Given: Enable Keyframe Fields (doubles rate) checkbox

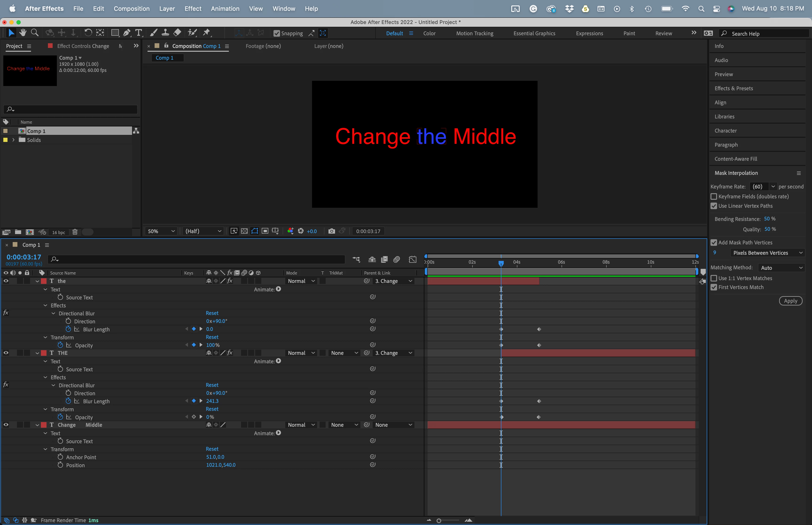Looking at the screenshot, I should (x=714, y=196).
